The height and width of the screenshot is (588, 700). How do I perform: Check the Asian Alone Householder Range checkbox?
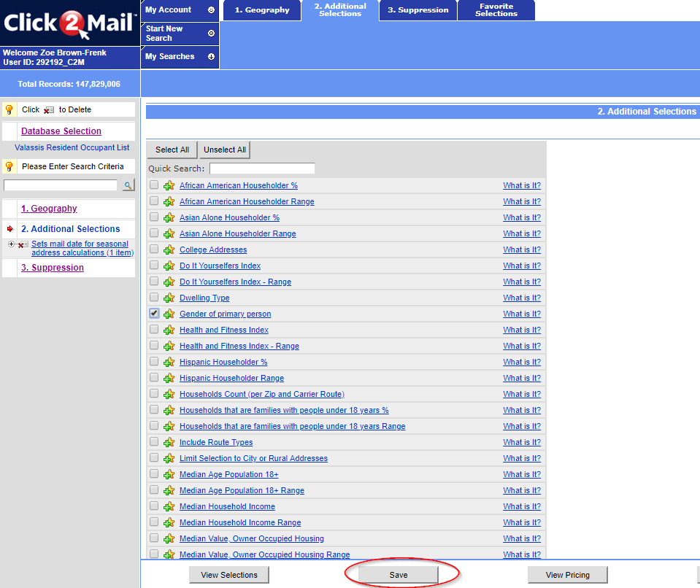(154, 233)
